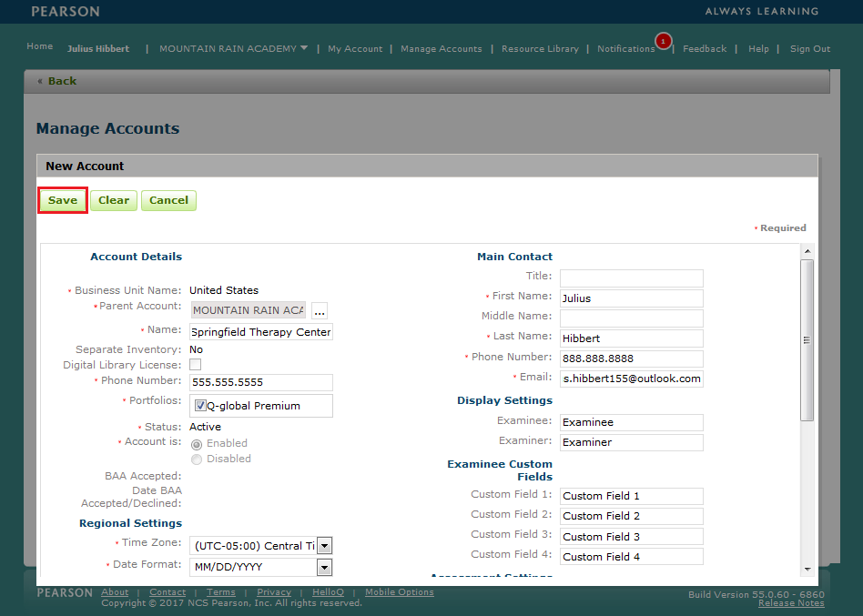The height and width of the screenshot is (616, 863).
Task: Toggle the Digital Library License checkbox
Action: click(x=196, y=365)
